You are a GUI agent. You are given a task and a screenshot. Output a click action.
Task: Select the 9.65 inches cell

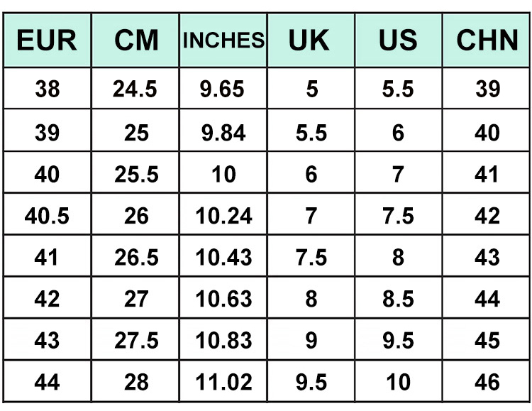click(223, 89)
